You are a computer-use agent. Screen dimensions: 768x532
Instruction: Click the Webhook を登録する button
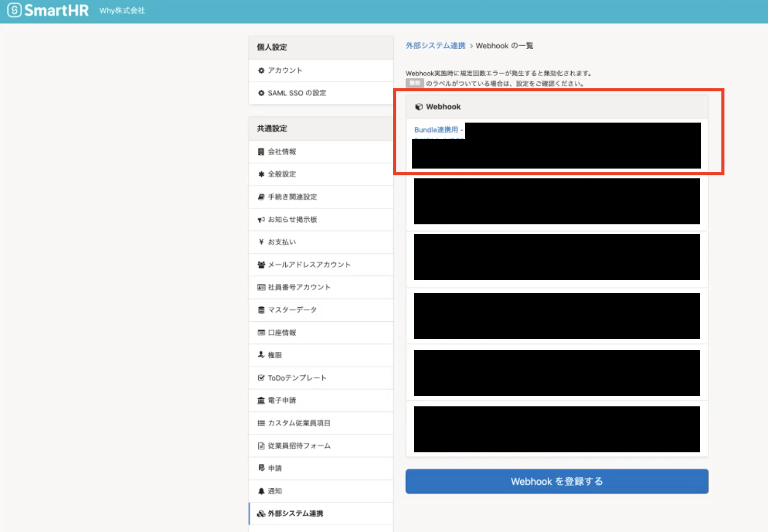click(x=557, y=482)
